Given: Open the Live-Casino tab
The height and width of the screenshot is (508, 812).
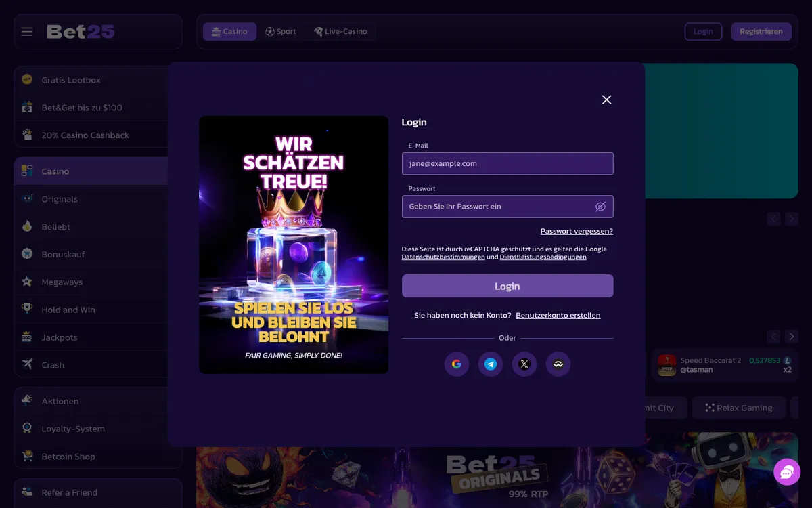Looking at the screenshot, I should coord(340,32).
